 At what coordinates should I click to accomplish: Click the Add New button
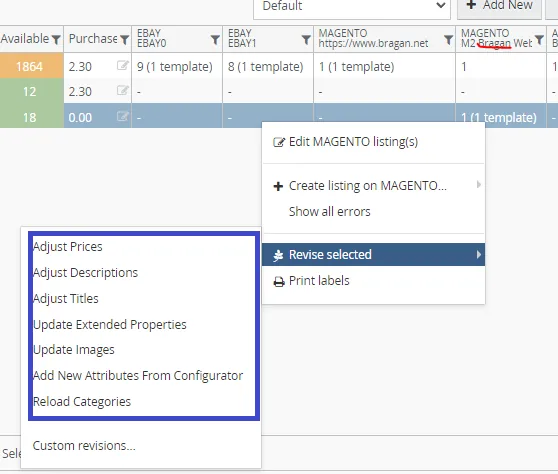pos(500,6)
